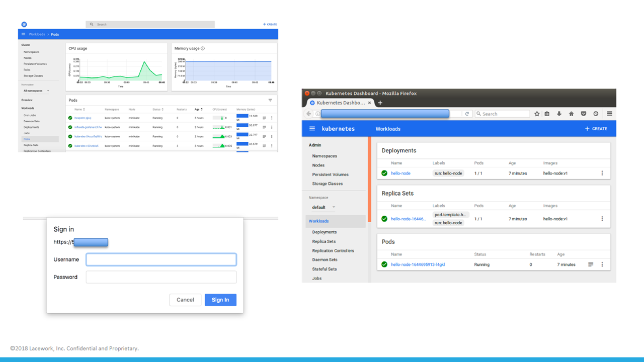Toggle the kubernetes hamburger menu in the Firefox window
Screen dimensions: 644x362
(x=312, y=129)
